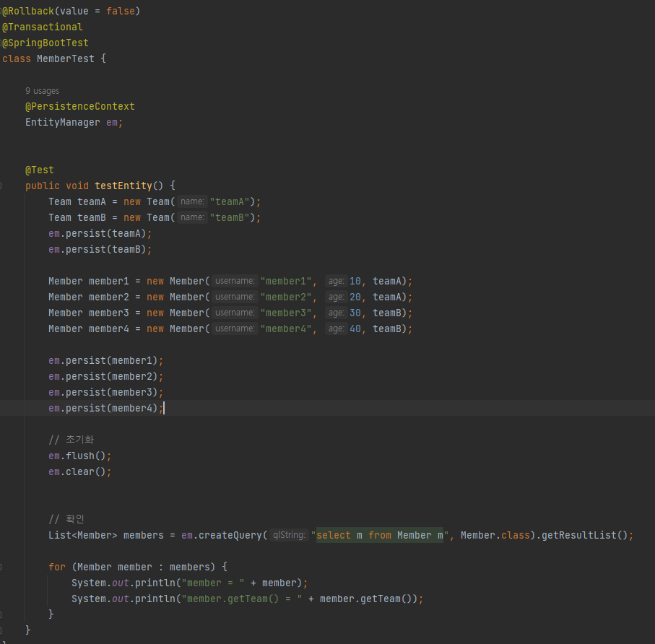Click the 'qlString:' parameter hint
Screen dimensions: 655x644
click(289, 535)
